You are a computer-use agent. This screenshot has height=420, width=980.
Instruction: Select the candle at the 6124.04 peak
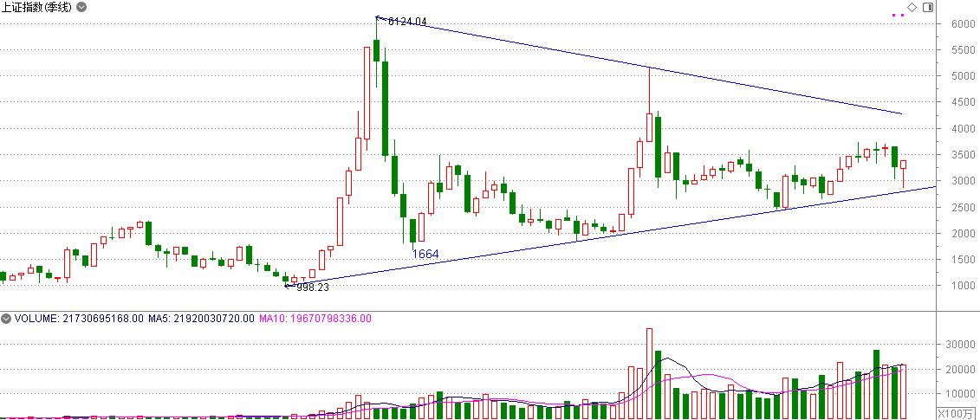[376, 51]
